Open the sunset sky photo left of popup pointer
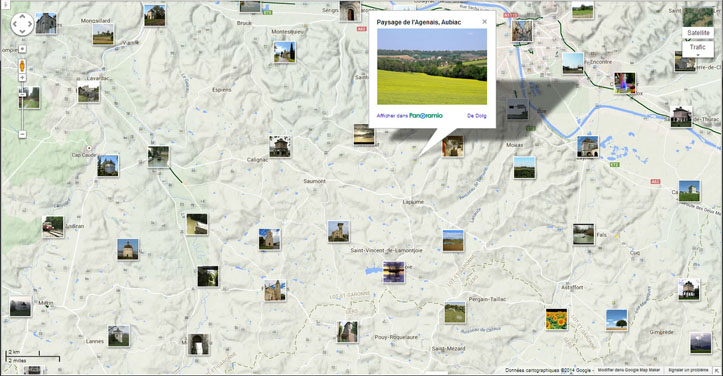Image resolution: width=723 pixels, height=376 pixels. click(364, 135)
